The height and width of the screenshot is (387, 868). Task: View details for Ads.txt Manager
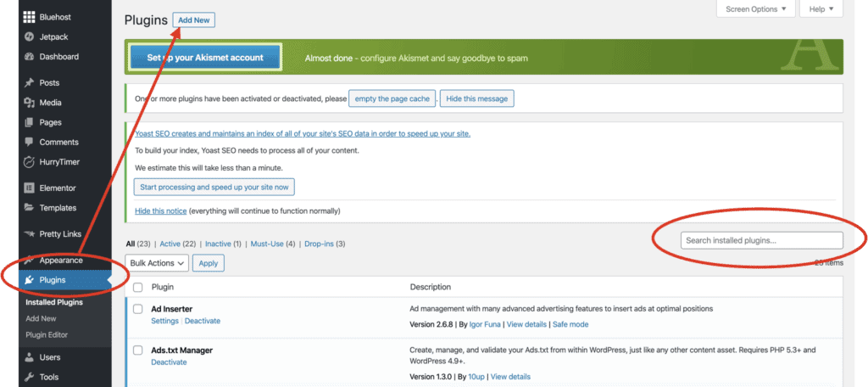[x=510, y=377]
